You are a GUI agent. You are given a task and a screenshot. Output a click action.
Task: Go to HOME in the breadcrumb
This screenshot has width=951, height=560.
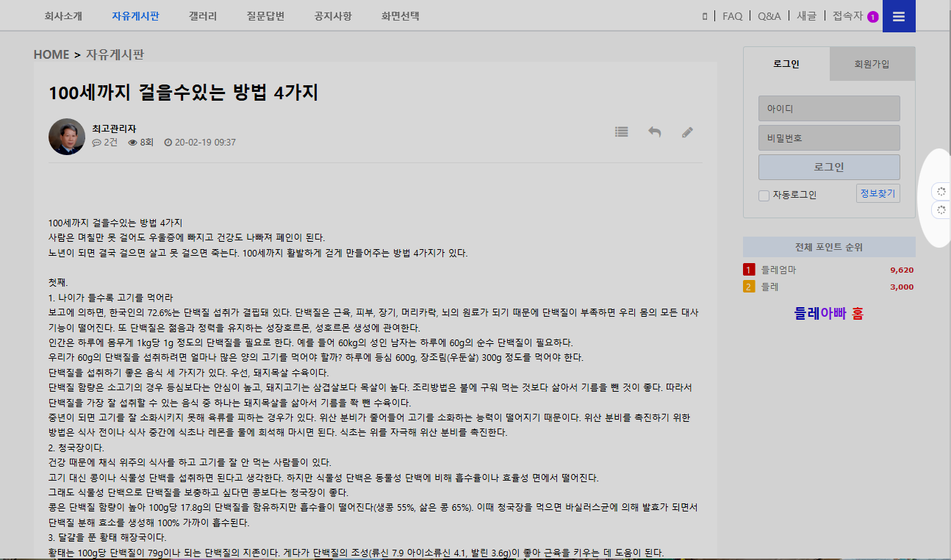pos(51,54)
